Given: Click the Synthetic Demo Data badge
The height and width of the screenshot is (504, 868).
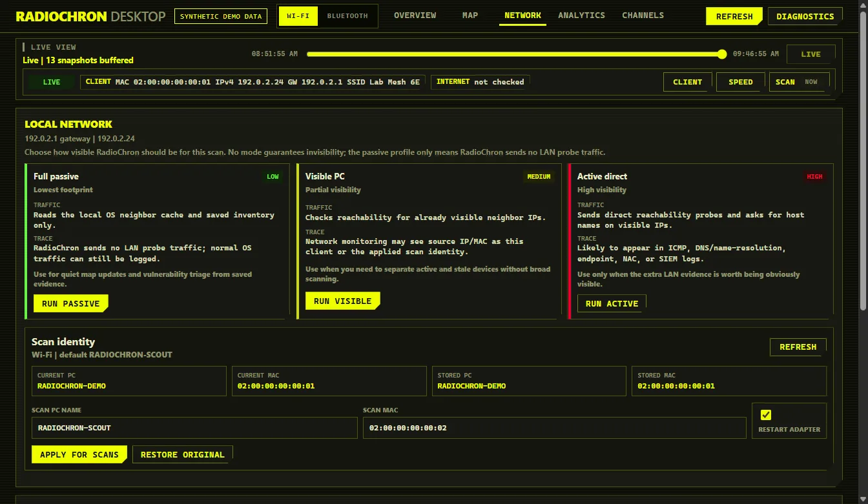Looking at the screenshot, I should coord(221,16).
